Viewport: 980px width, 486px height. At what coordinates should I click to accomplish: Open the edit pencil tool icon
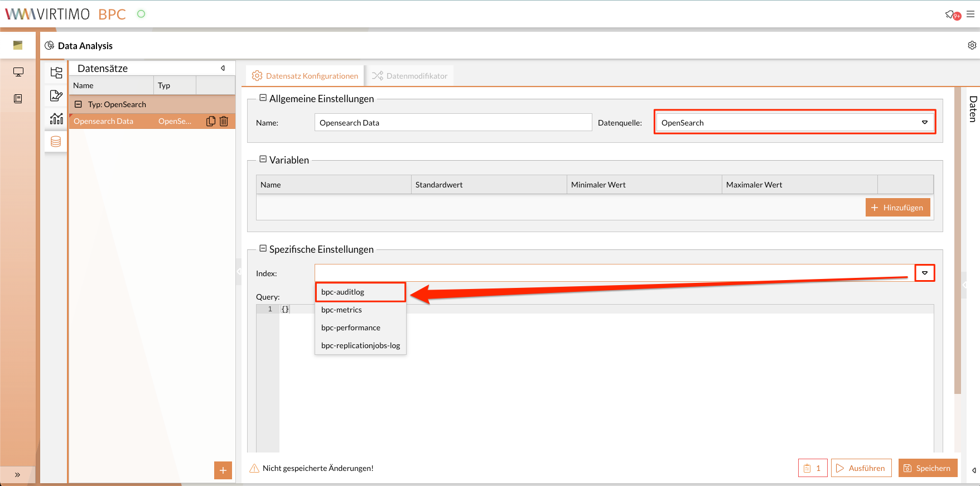tap(56, 95)
